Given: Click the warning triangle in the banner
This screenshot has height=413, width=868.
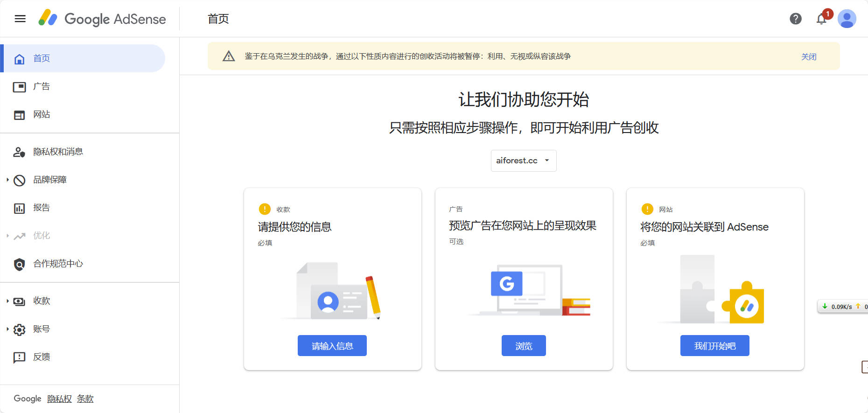Looking at the screenshot, I should (229, 56).
